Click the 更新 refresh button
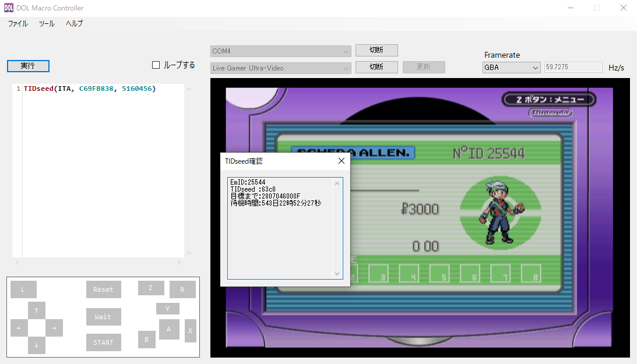Viewport: 637px width, 364px height. click(424, 67)
